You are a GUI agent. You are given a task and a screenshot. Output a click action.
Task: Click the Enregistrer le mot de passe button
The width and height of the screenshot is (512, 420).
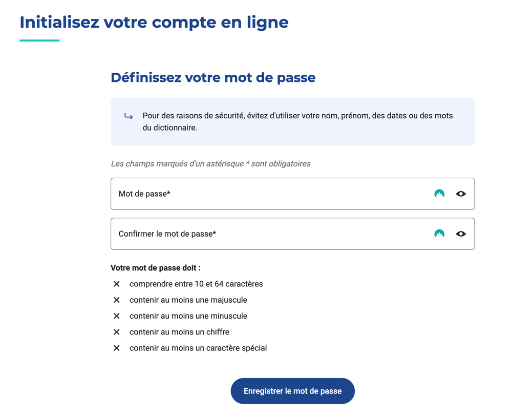pos(292,391)
